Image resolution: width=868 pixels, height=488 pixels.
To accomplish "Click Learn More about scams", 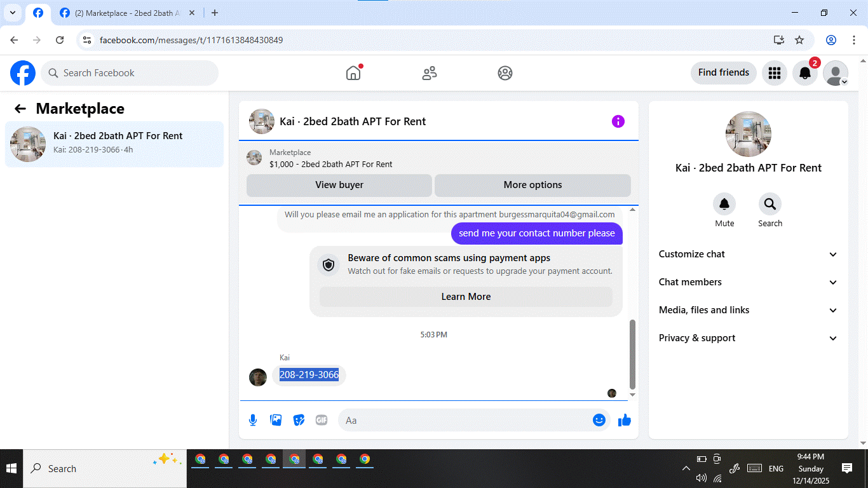I will (x=466, y=297).
